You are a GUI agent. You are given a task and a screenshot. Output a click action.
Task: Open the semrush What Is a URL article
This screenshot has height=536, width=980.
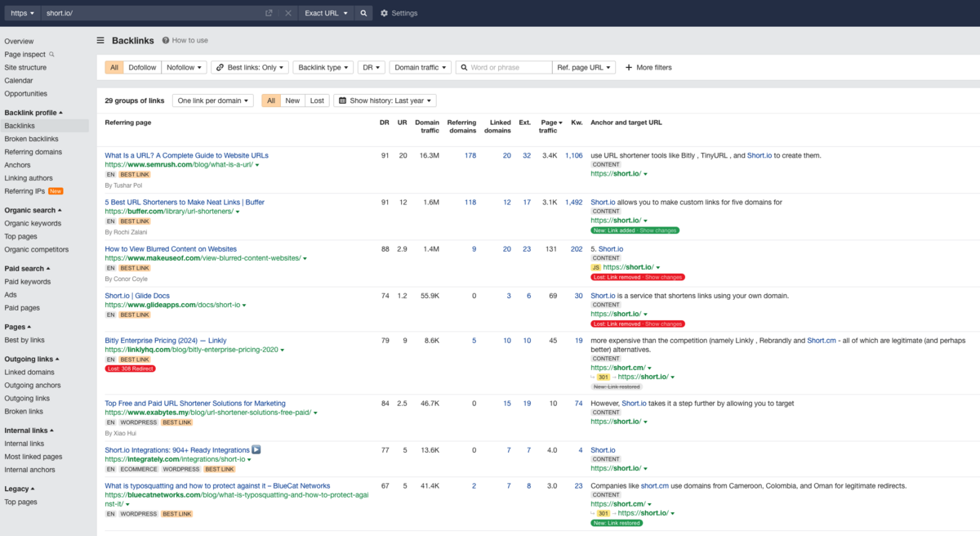186,155
